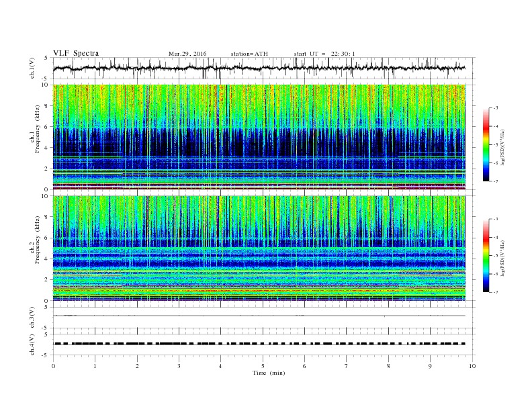Click the ch.1 PSD color scale bar
This screenshot has width=532, height=411.
[x=486, y=144]
